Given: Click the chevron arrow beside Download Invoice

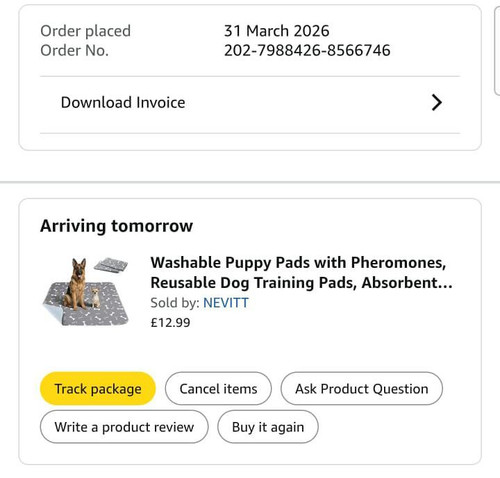Looking at the screenshot, I should 437,102.
